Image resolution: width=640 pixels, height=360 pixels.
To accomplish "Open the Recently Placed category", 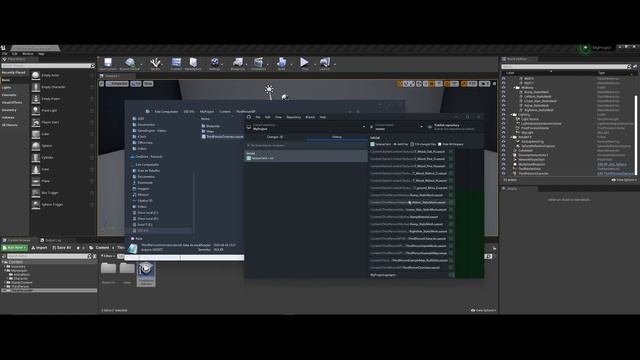I will tap(14, 73).
